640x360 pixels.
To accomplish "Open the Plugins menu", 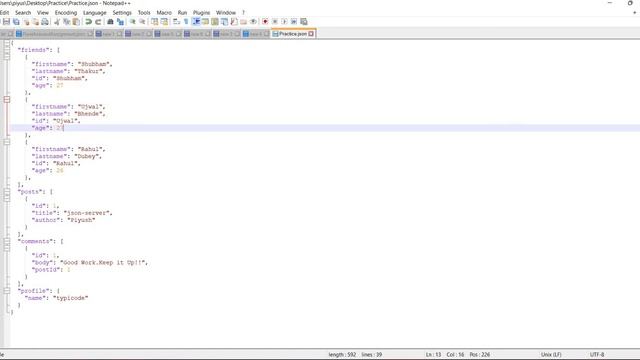I will coord(202,13).
